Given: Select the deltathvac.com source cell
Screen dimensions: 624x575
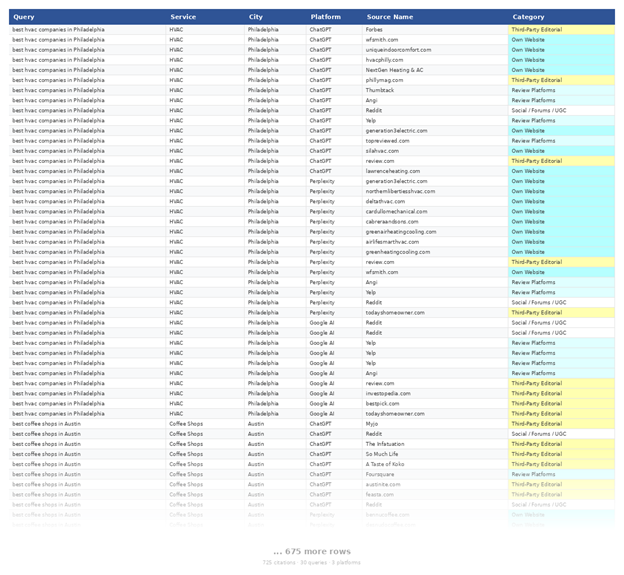Looking at the screenshot, I should coord(435,201).
